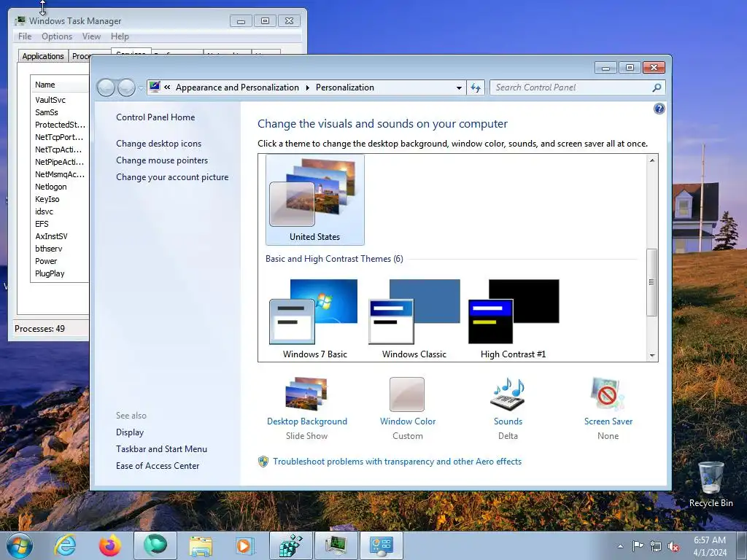
Task: Open the Display link under See also
Action: point(130,432)
